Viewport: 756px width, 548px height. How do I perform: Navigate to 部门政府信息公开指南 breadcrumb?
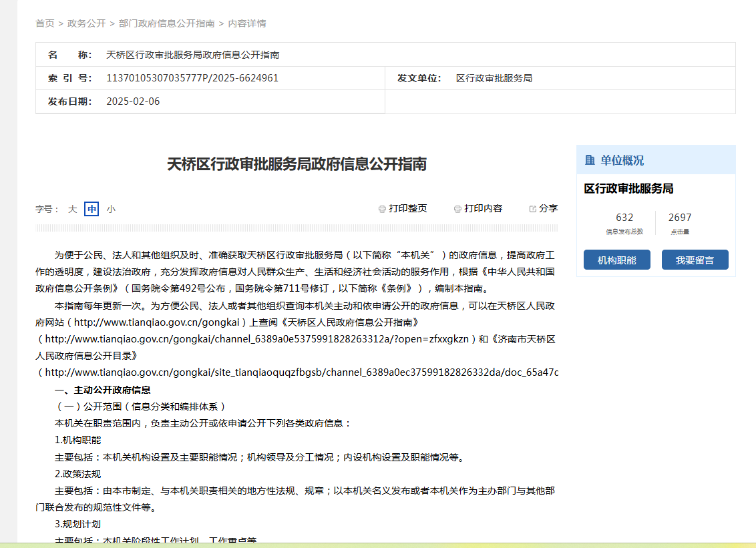pyautogui.click(x=166, y=23)
